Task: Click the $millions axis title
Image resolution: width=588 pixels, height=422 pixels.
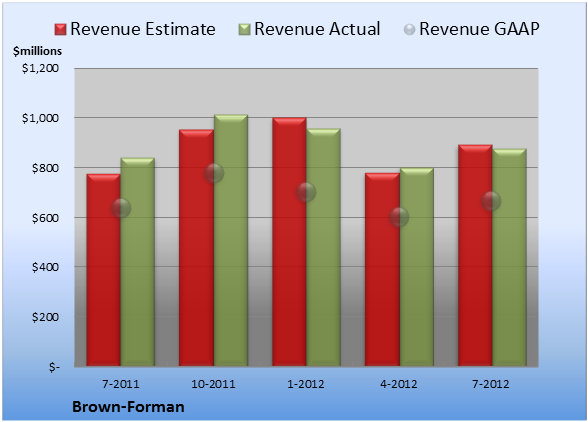Action: point(38,51)
